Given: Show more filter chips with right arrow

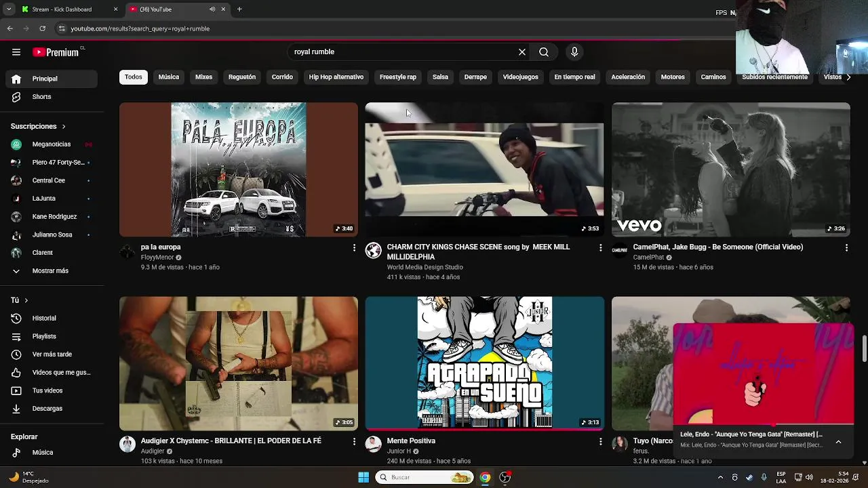Looking at the screenshot, I should point(848,77).
